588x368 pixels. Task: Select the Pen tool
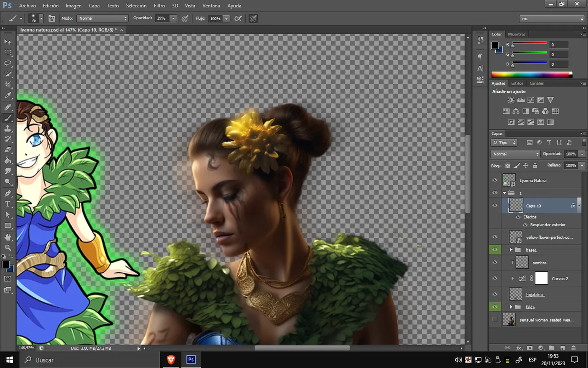(8, 193)
